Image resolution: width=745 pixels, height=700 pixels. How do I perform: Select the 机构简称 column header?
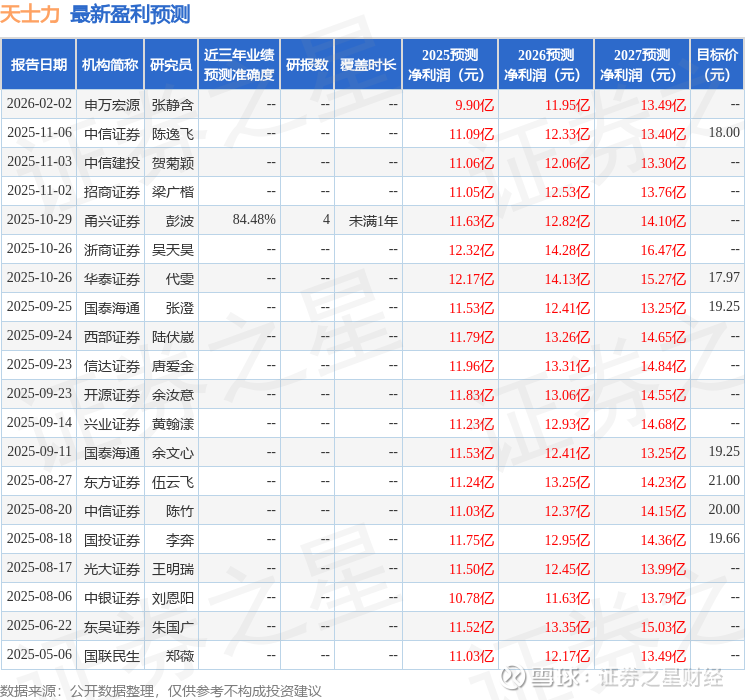point(110,65)
